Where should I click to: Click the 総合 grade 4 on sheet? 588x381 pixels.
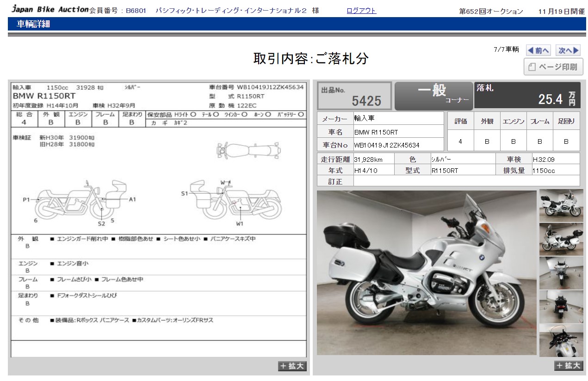coord(24,123)
